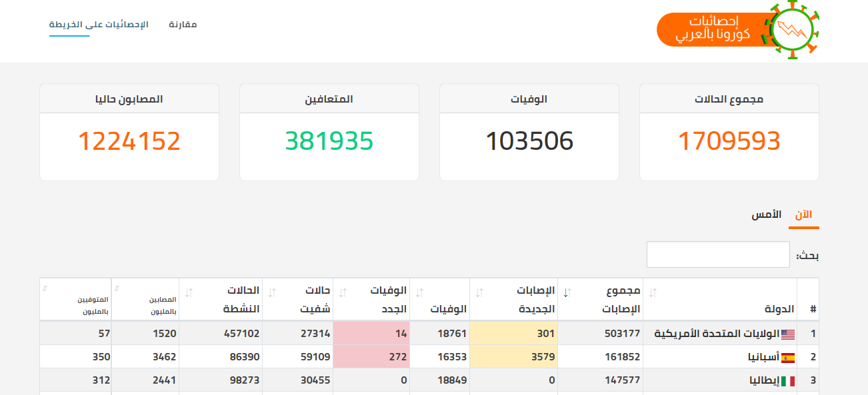Screen dimensions: 868x395
Task: Sort by الوفيات الجدد with its arrow icon
Action: pos(343,292)
